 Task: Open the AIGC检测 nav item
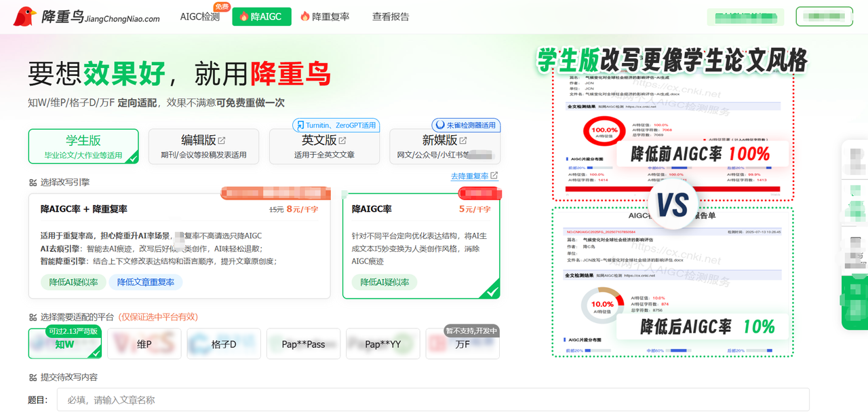click(x=200, y=16)
